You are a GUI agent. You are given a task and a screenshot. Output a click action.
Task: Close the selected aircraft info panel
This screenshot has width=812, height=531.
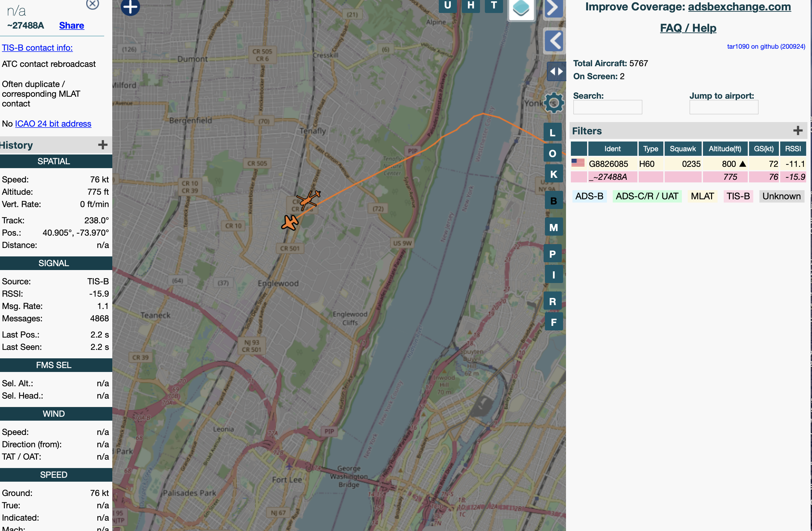coord(92,4)
